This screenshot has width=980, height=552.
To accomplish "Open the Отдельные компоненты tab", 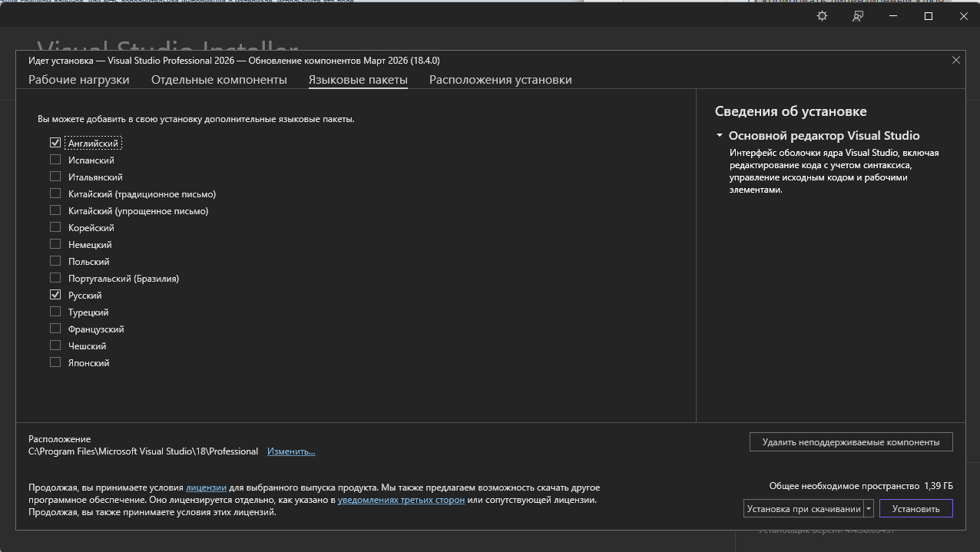I will coord(219,80).
